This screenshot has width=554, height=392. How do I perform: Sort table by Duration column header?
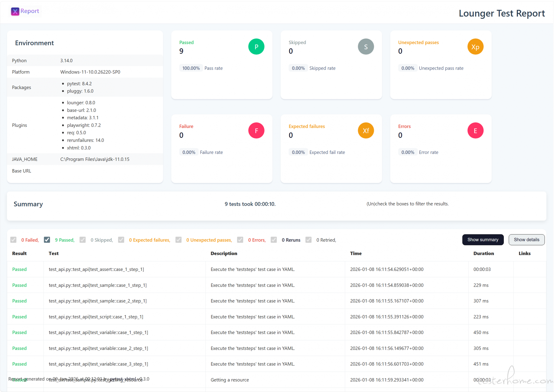483,253
